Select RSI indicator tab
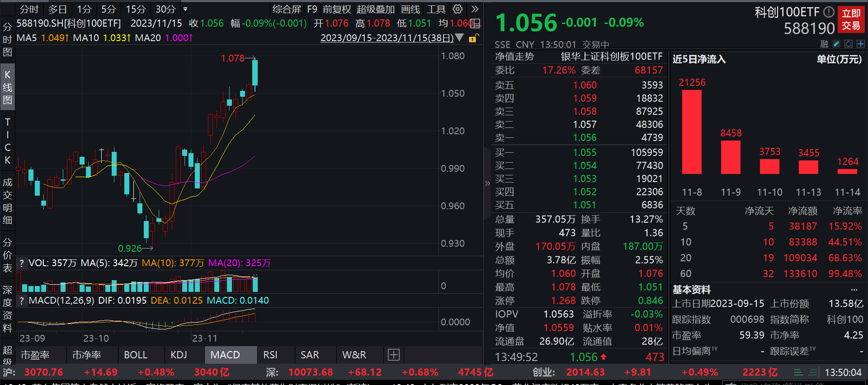The height and width of the screenshot is (385, 868). pyautogui.click(x=270, y=355)
